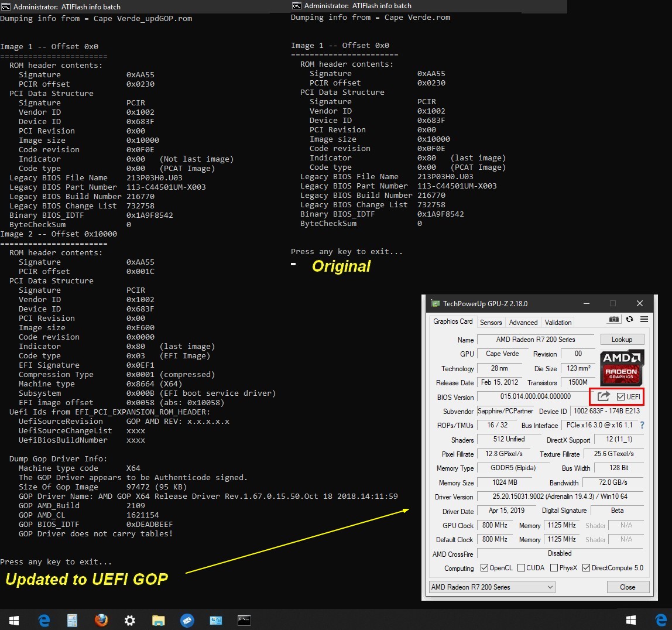Click the Device ID value field
Viewport: 672px width, 630px height.
pyautogui.click(x=607, y=411)
